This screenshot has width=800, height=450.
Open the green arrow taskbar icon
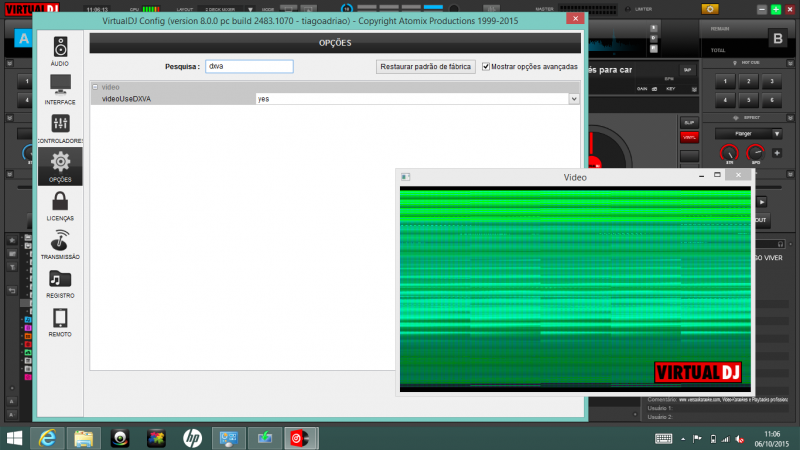coord(265,438)
